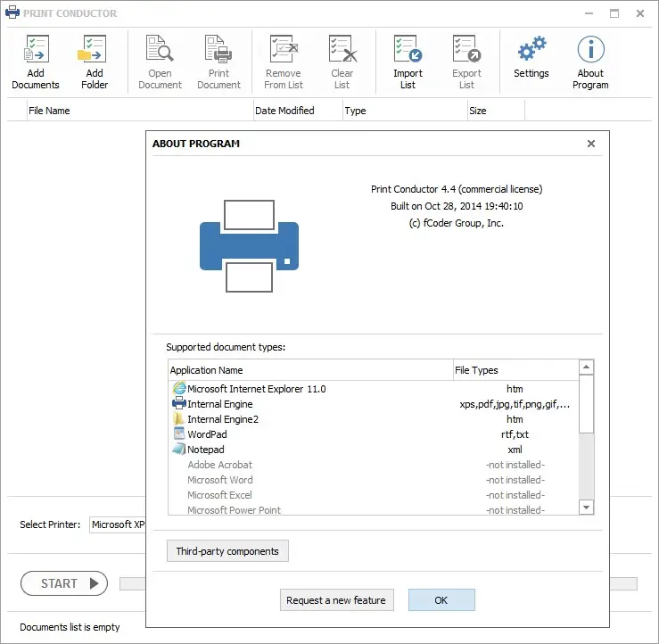Screen dimensions: 659x644
Task: Click the large blue printer logo
Action: (x=249, y=246)
